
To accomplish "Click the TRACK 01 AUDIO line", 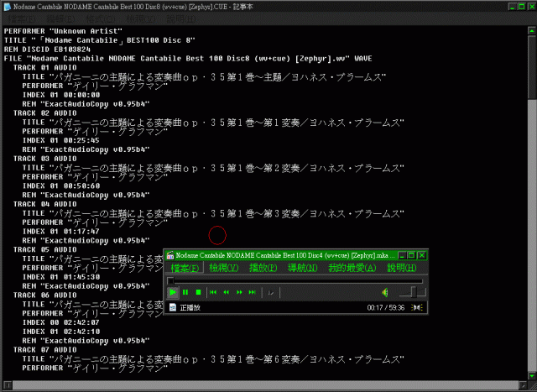I will click(44, 67).
